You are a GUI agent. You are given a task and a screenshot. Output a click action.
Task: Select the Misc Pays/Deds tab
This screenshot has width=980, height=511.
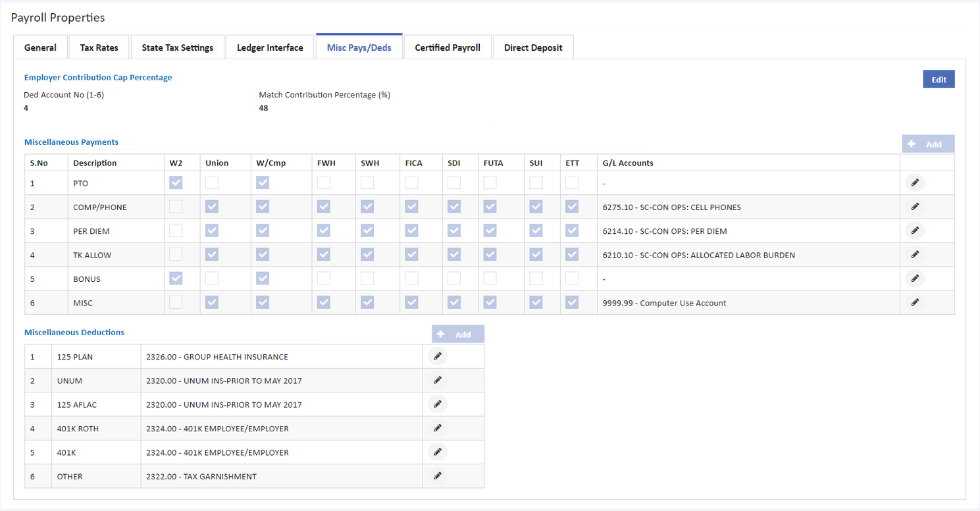pos(359,47)
